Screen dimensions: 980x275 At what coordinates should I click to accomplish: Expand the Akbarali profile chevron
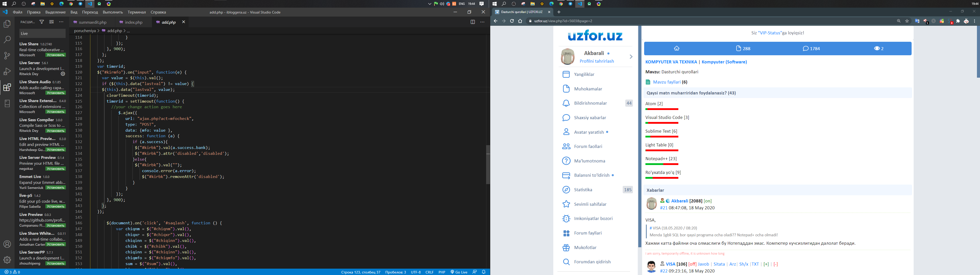(631, 57)
